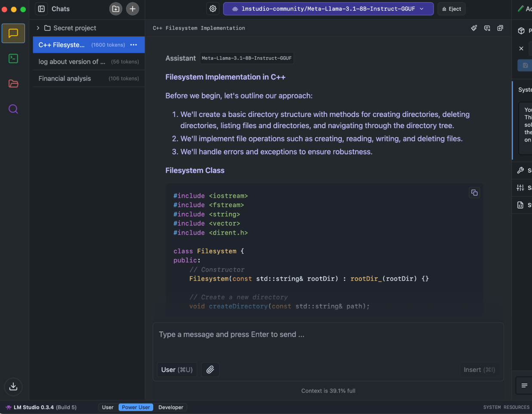
Task: Expand the Secret project folder
Action: (x=38, y=28)
